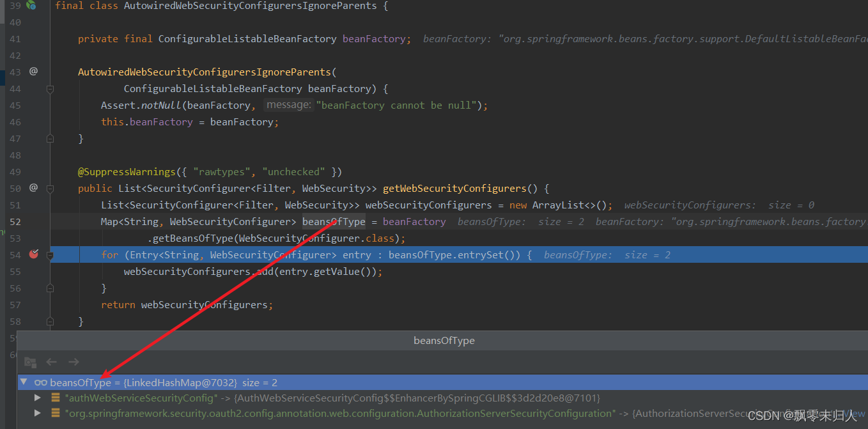Click the fold marker at line 47
Viewport: 868px width, 429px height.
point(50,138)
